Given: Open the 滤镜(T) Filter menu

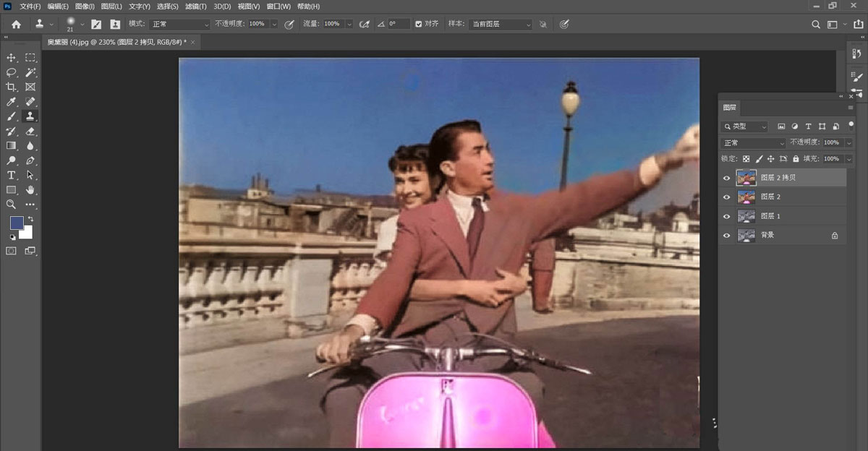Looking at the screenshot, I should click(x=197, y=7).
